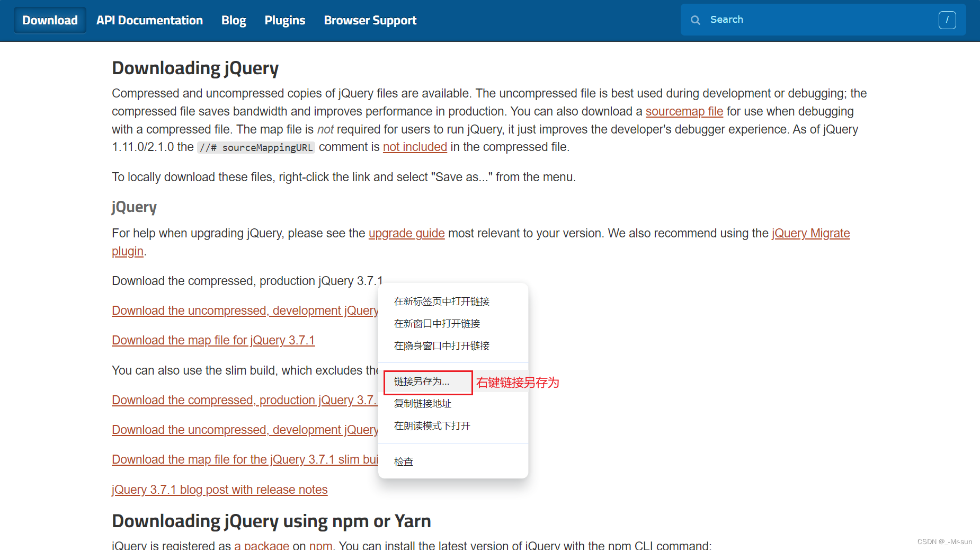Click the slash shortcut key badge
The image size is (980, 550).
click(x=947, y=20)
